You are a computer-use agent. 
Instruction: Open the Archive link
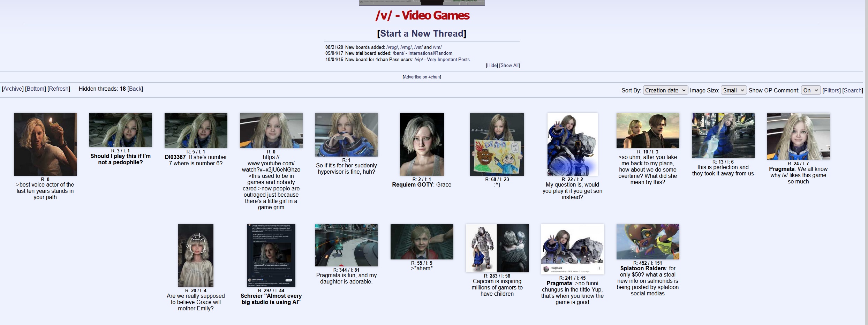13,89
